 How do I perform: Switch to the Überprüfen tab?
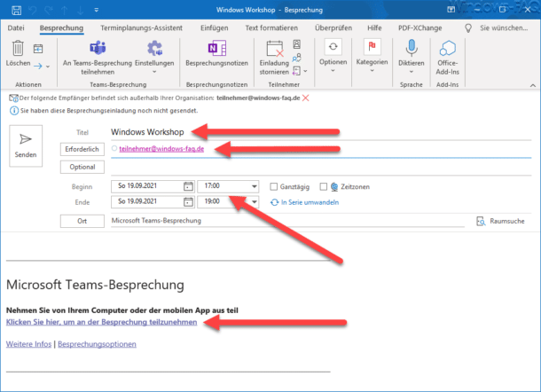[x=333, y=28]
